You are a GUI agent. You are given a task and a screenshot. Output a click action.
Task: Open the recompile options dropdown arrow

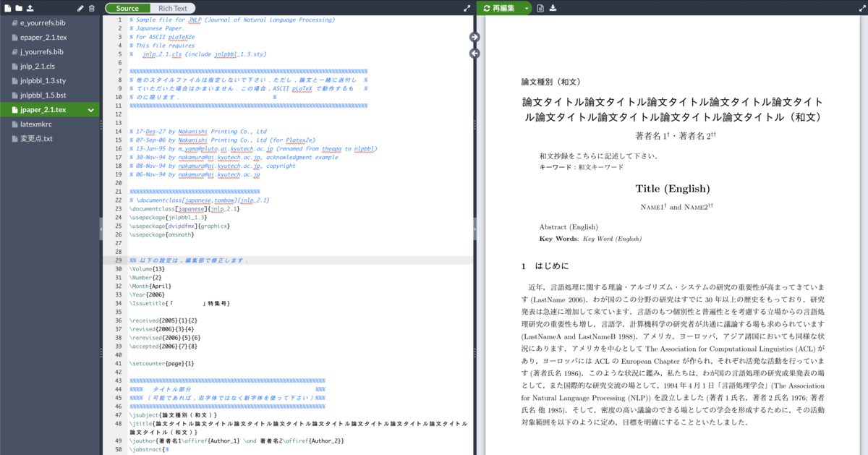[527, 8]
